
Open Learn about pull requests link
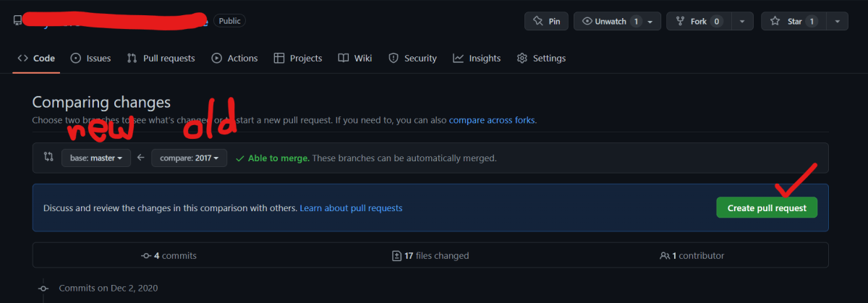coord(351,208)
